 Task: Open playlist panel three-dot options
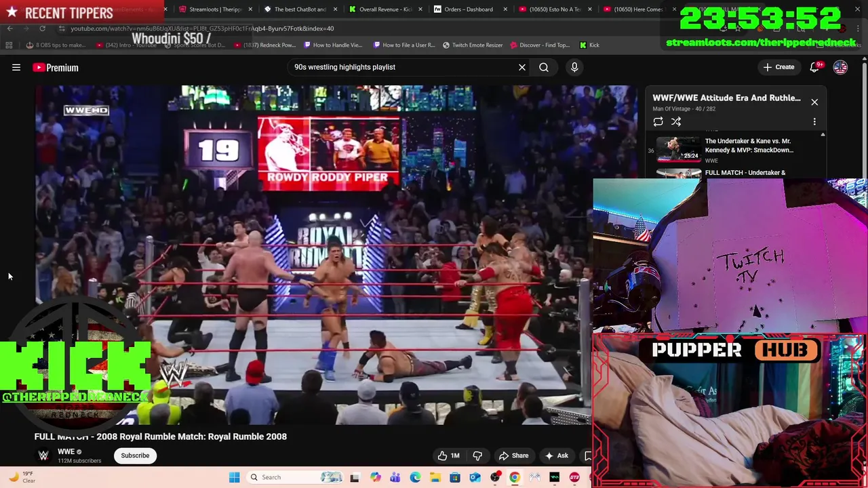pos(814,122)
